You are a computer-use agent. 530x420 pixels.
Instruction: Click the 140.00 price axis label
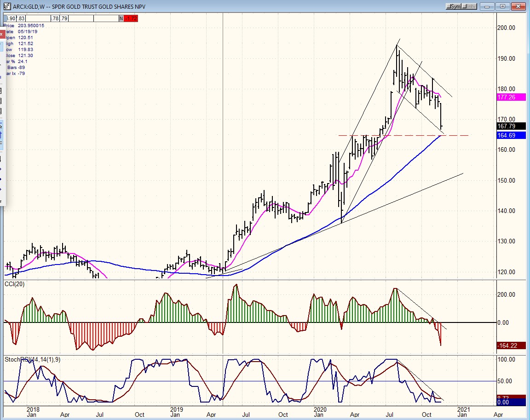[x=507, y=211]
